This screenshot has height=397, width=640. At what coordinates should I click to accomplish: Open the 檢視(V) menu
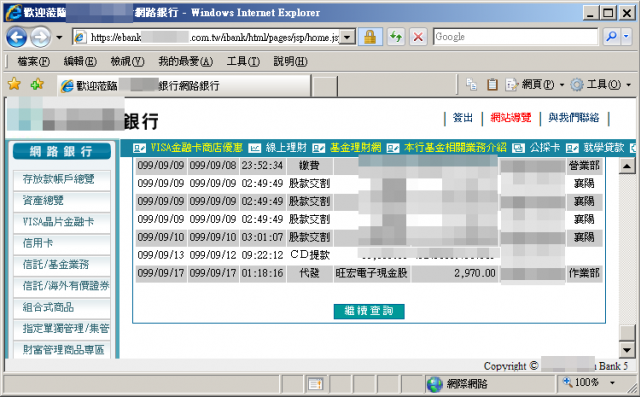[x=127, y=62]
